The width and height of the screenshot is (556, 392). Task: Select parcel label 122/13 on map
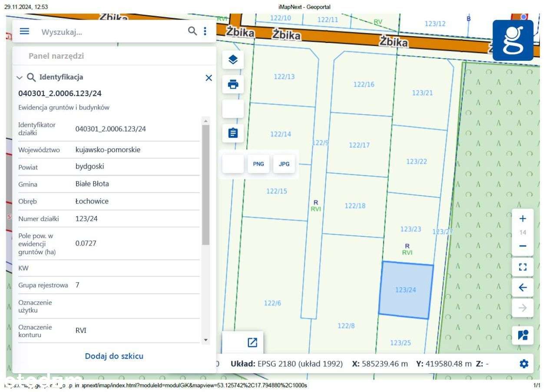(284, 76)
